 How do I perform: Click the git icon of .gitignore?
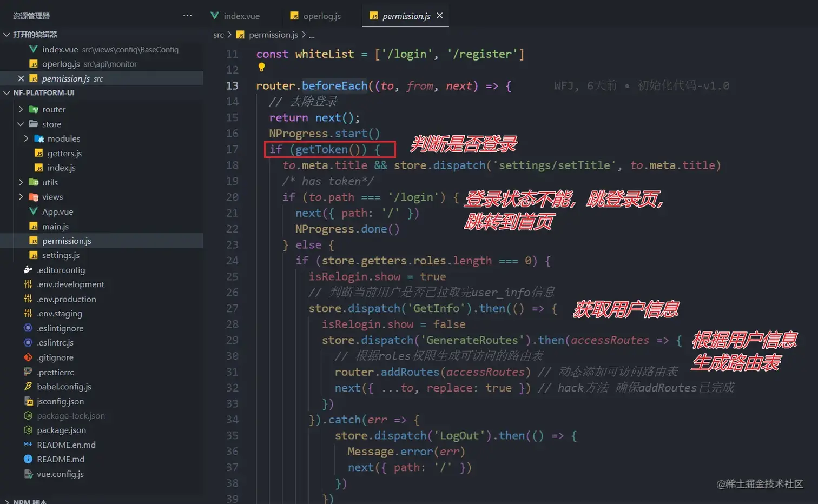point(28,357)
